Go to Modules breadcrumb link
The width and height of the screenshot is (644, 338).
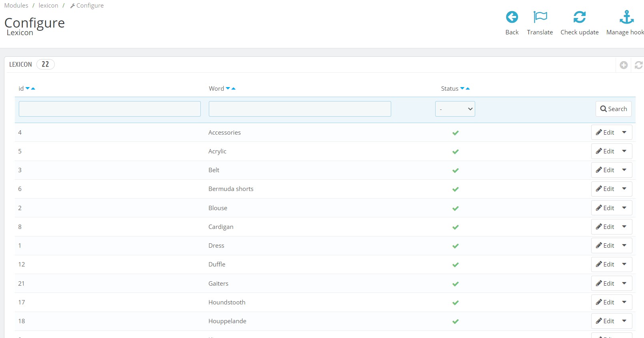click(16, 6)
